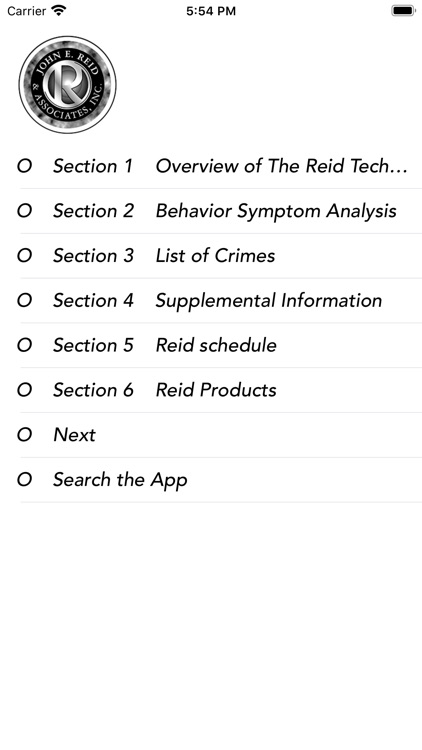Tap the 5:54 PM clock in status bar

click(211, 11)
